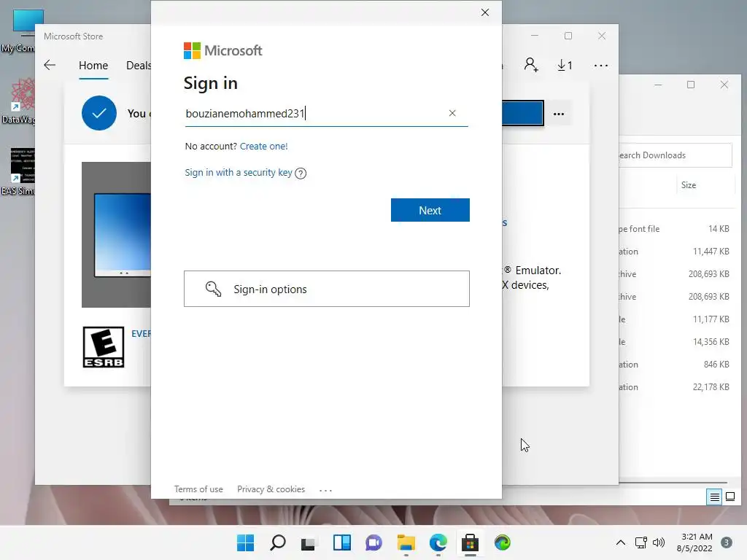Switch to Deals tab in Microsoft Store
747x560 pixels.
click(x=138, y=65)
